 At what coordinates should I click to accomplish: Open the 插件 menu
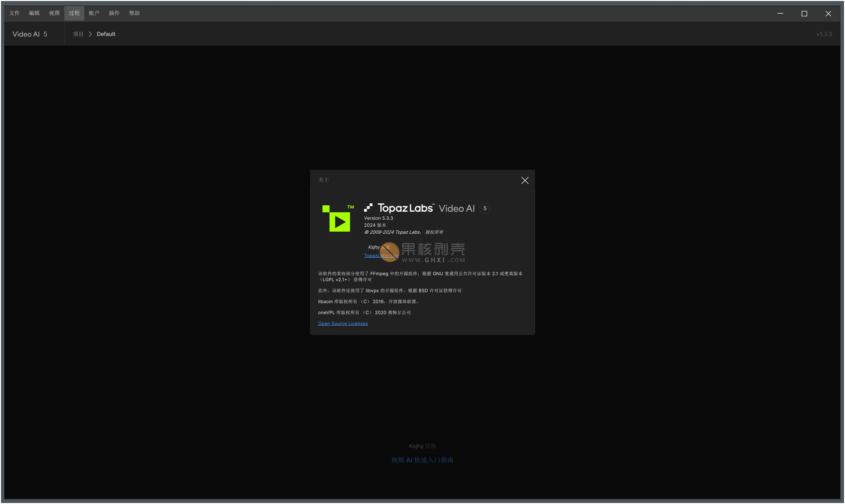point(115,13)
